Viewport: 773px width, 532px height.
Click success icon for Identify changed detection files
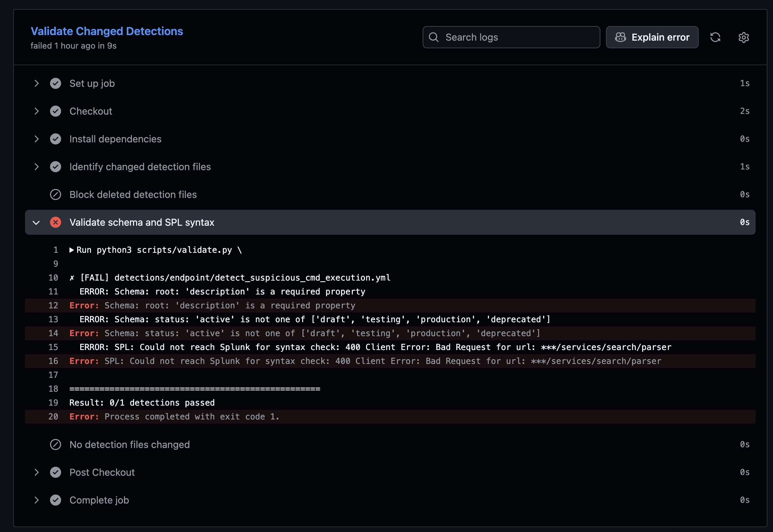pos(56,167)
